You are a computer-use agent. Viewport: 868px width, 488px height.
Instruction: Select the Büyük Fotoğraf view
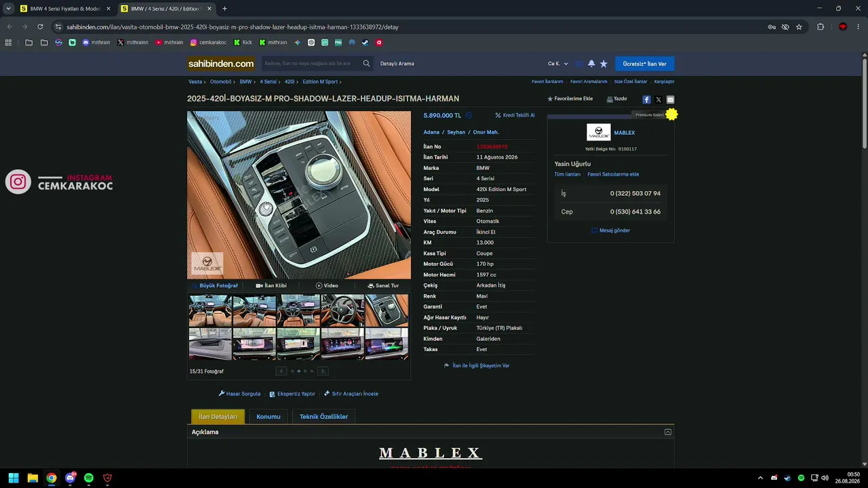pos(215,286)
